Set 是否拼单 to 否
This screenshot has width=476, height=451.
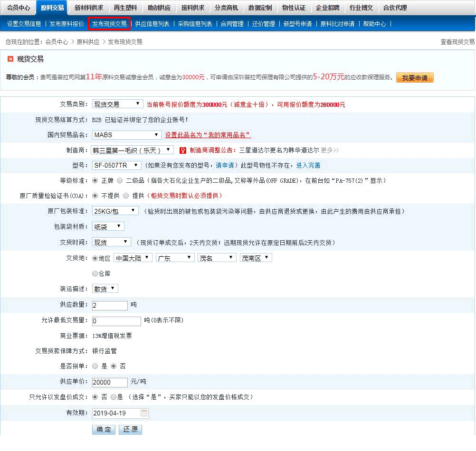[114, 366]
